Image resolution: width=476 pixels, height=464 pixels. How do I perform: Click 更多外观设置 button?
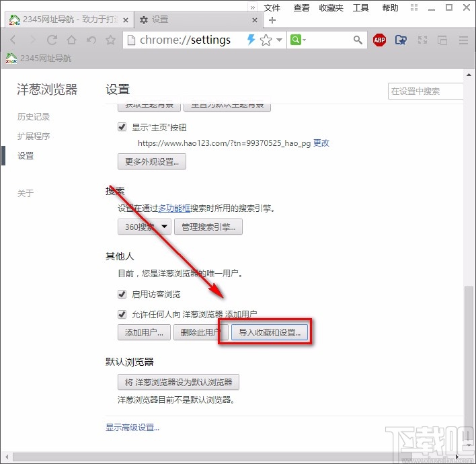point(152,161)
